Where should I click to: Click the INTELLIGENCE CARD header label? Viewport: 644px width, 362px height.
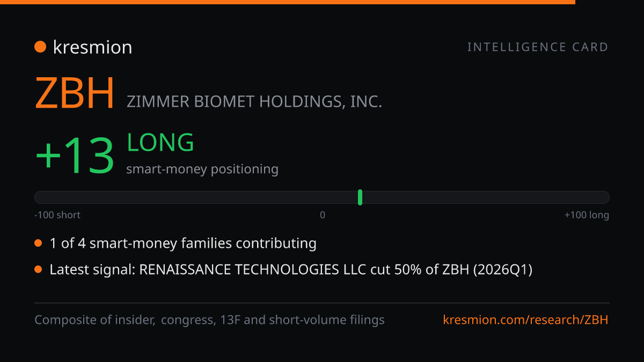point(538,47)
